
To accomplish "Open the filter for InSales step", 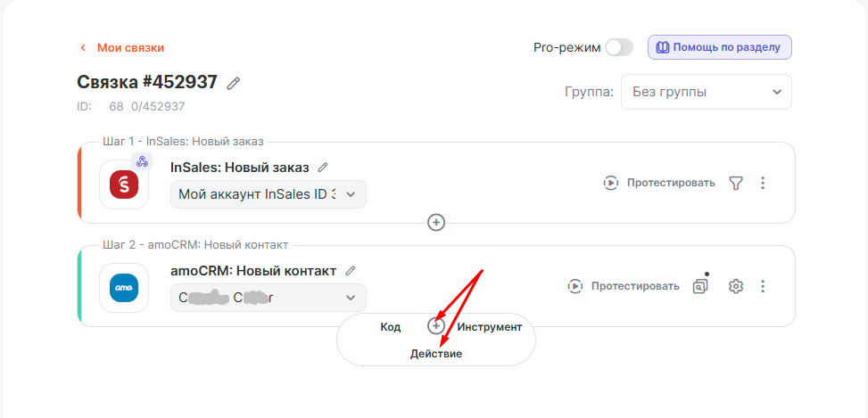I will click(x=735, y=183).
